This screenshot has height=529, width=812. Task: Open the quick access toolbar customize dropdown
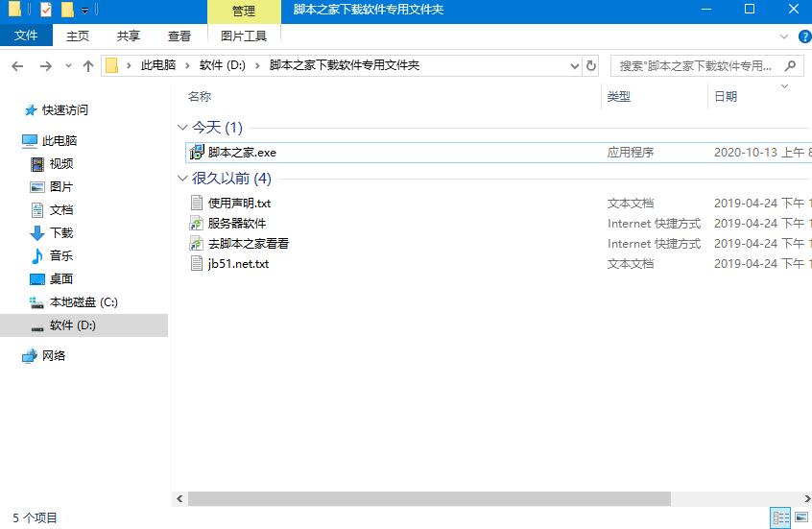point(84,10)
